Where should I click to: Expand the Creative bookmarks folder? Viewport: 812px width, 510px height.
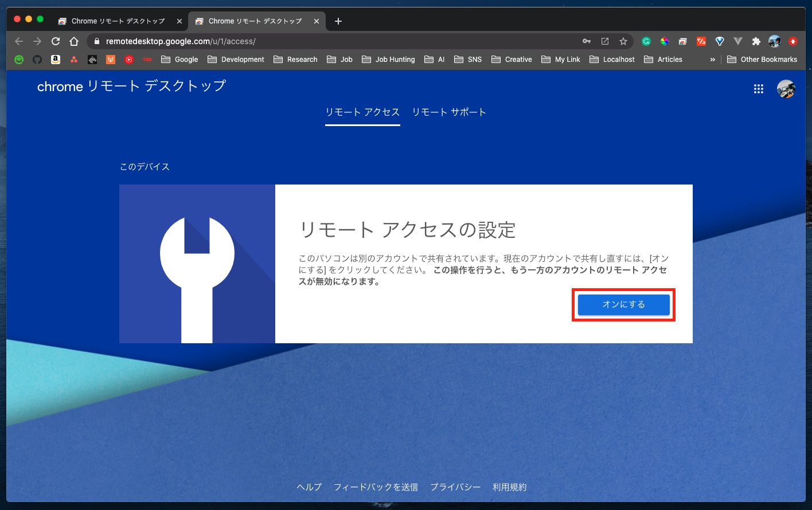click(x=512, y=60)
